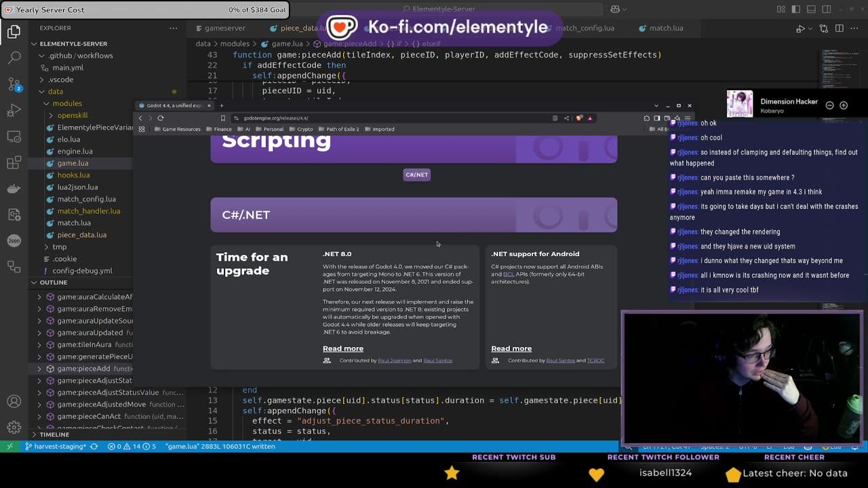Open lua2json.lua in the explorer
This screenshot has height=488, width=868.
(x=77, y=187)
